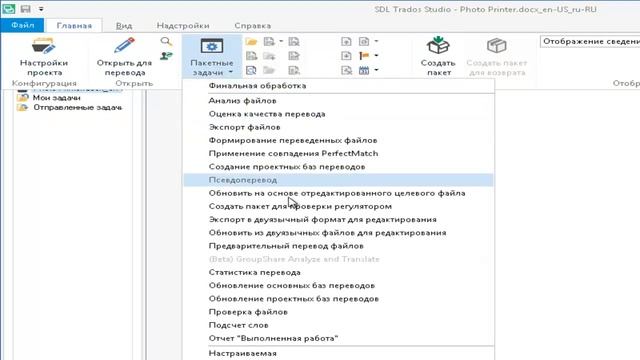Click the blue calendar icon in the ribbon
640x360 pixels.
click(x=364, y=70)
